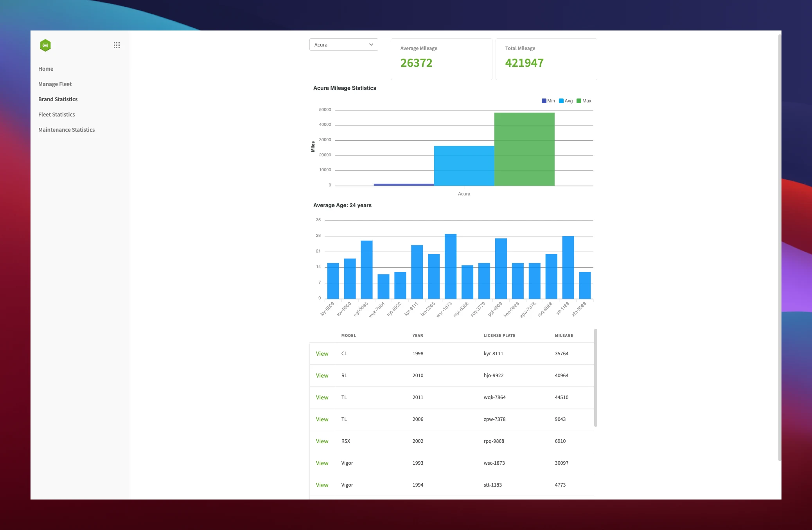Click the age bar for wsc-1873

click(451, 267)
